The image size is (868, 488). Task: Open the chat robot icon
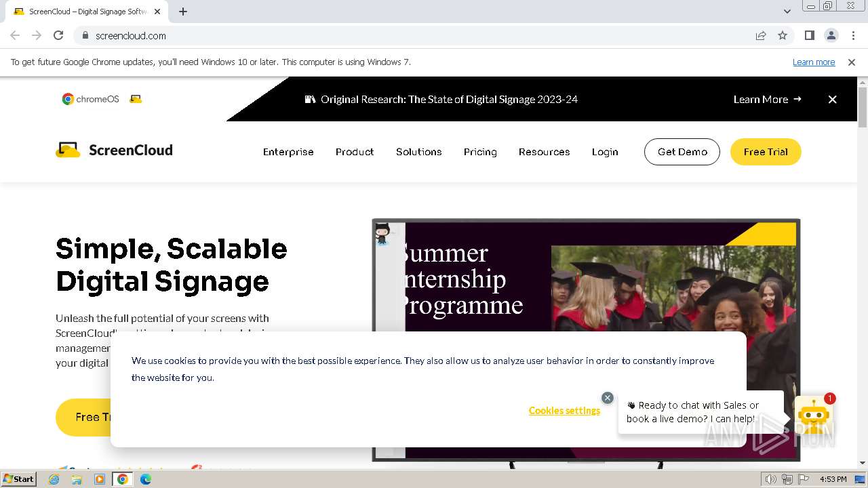(813, 415)
